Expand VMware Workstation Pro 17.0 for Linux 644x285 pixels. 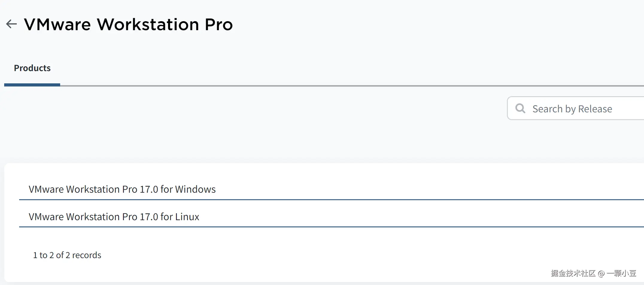(114, 217)
